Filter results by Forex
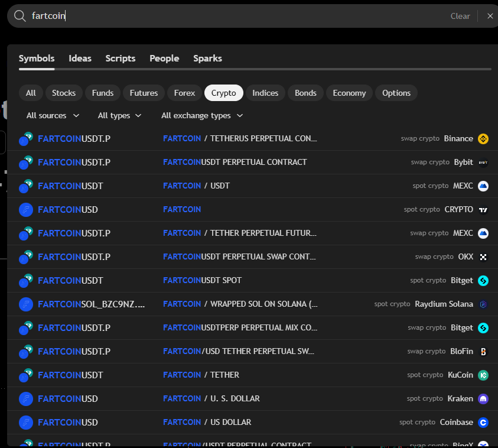Viewport: 498px width, 448px height. (x=184, y=93)
